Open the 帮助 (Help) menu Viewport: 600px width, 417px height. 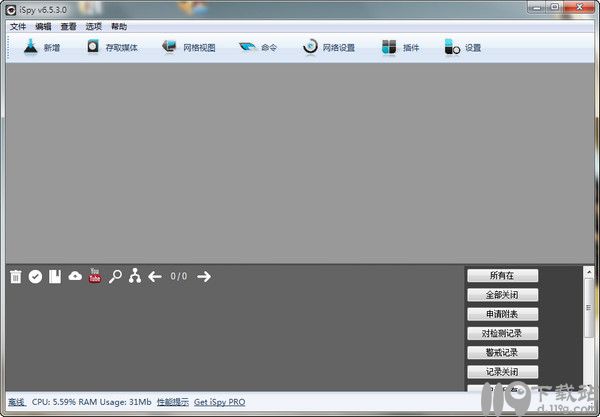119,26
